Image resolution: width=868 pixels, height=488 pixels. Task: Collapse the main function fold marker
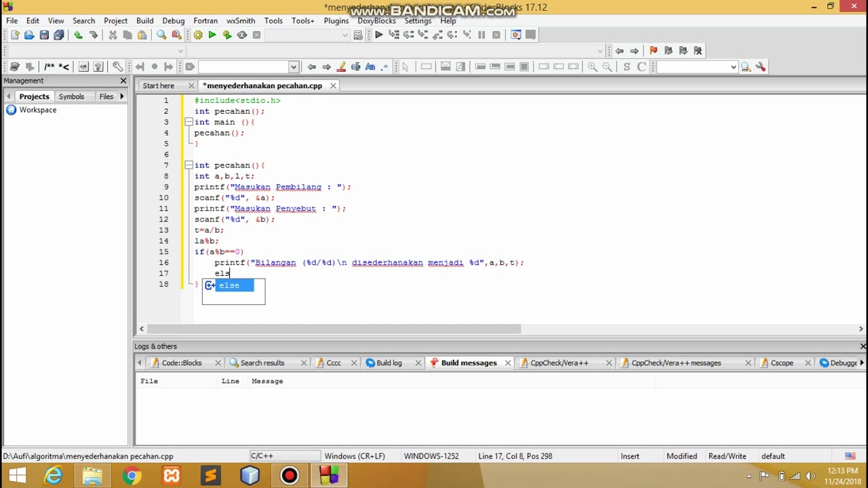189,122
